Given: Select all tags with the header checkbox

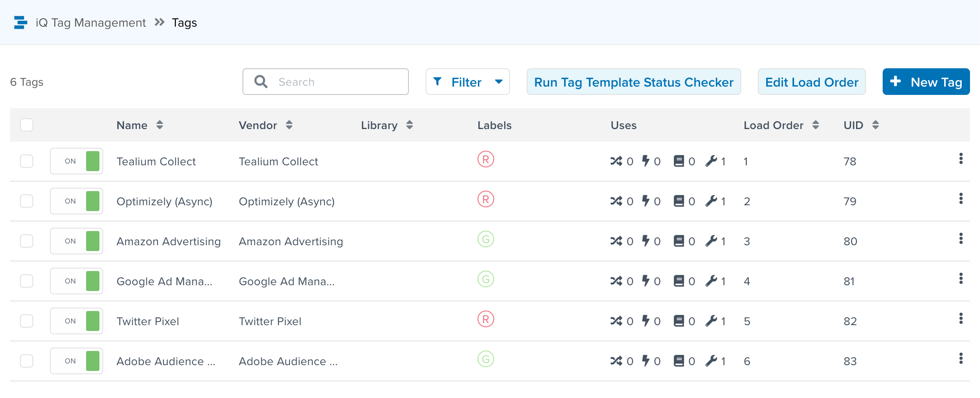Looking at the screenshot, I should [27, 125].
